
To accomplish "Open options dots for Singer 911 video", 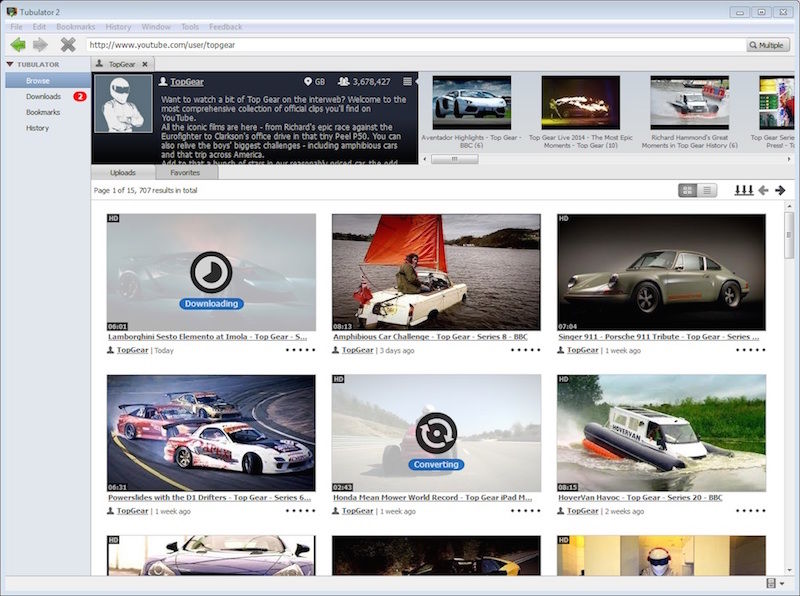I will point(751,350).
